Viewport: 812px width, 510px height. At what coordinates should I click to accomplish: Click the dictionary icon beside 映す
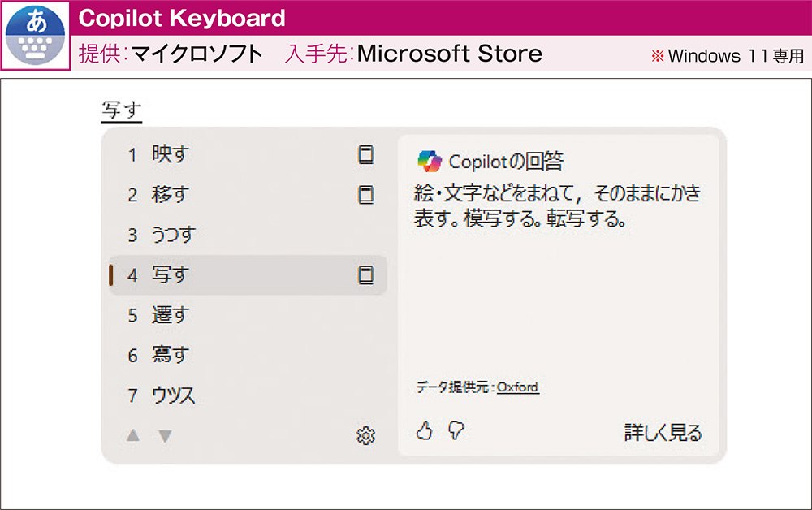tap(366, 154)
